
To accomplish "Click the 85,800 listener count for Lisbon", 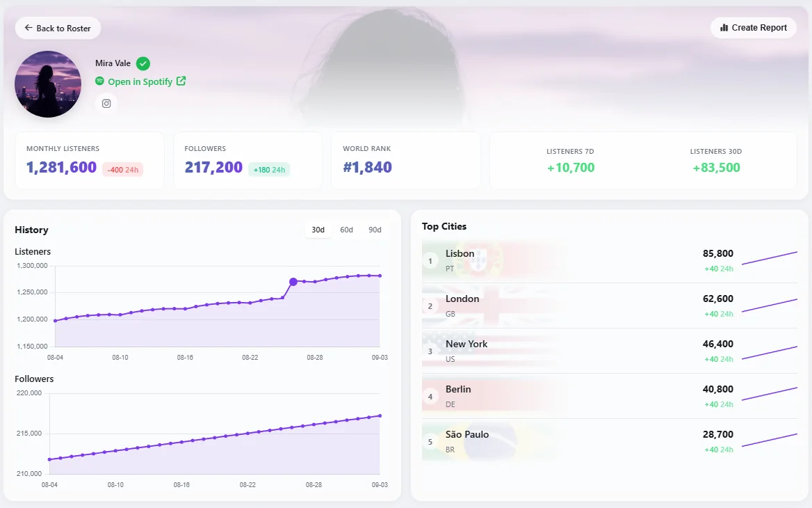I will click(717, 253).
